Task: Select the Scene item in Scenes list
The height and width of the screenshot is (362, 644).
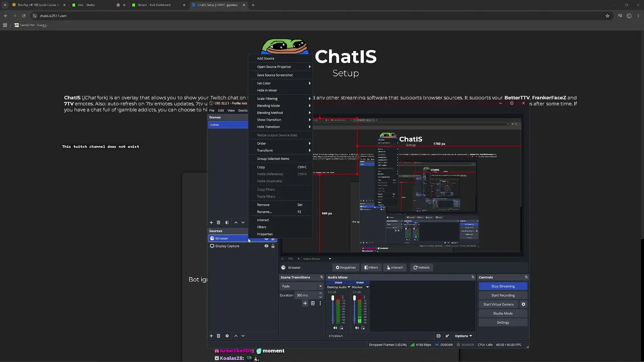Action: point(228,125)
